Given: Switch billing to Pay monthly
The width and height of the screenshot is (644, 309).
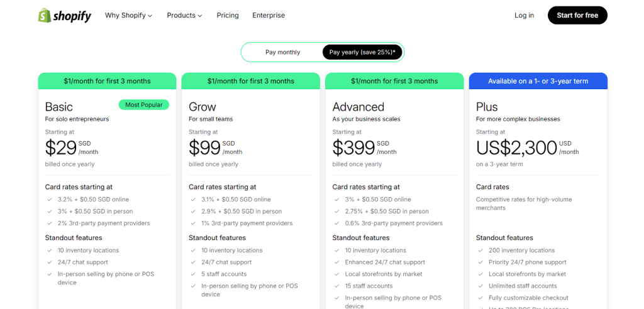Looking at the screenshot, I should (282, 52).
